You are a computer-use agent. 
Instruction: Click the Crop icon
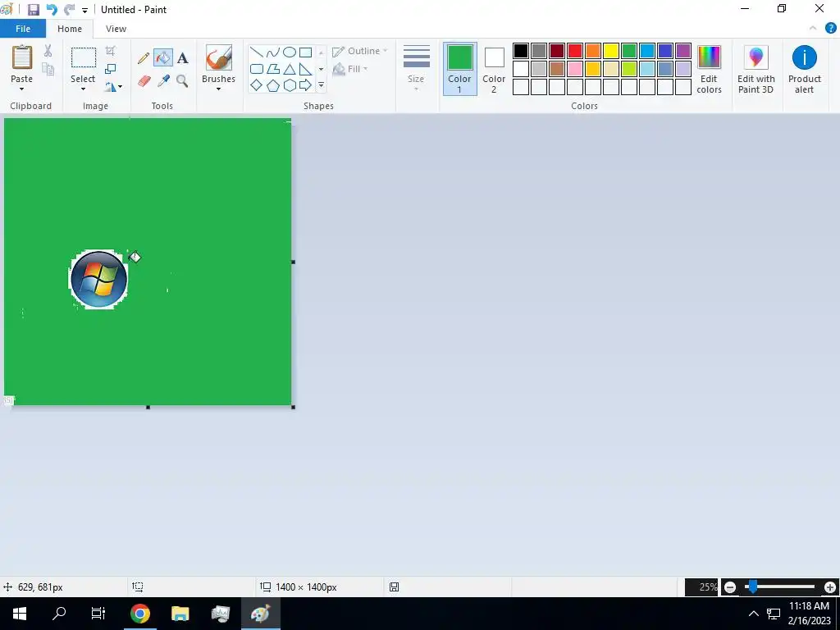[x=111, y=51]
